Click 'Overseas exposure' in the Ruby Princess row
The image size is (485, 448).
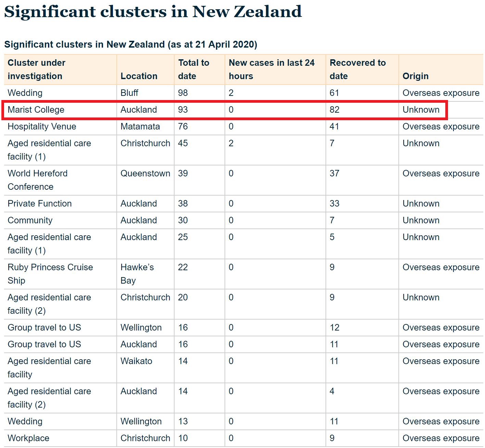pos(441,267)
